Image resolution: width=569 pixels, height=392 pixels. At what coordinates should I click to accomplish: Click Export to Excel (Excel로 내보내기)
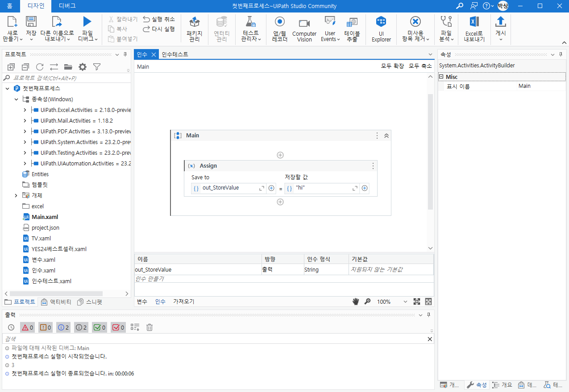pos(474,29)
